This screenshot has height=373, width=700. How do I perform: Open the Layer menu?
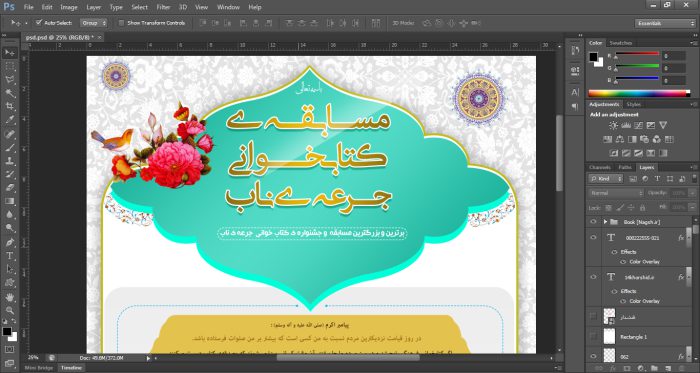click(93, 7)
